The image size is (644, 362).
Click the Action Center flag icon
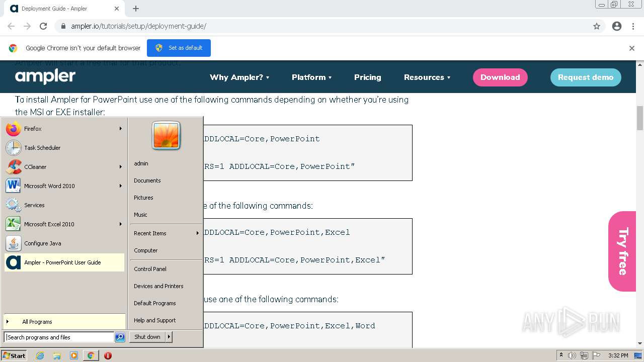coord(596,355)
